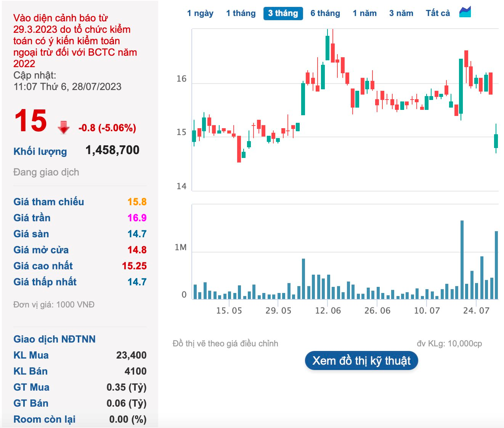
Task: Click the volume value 1,458,700
Action: (112, 150)
